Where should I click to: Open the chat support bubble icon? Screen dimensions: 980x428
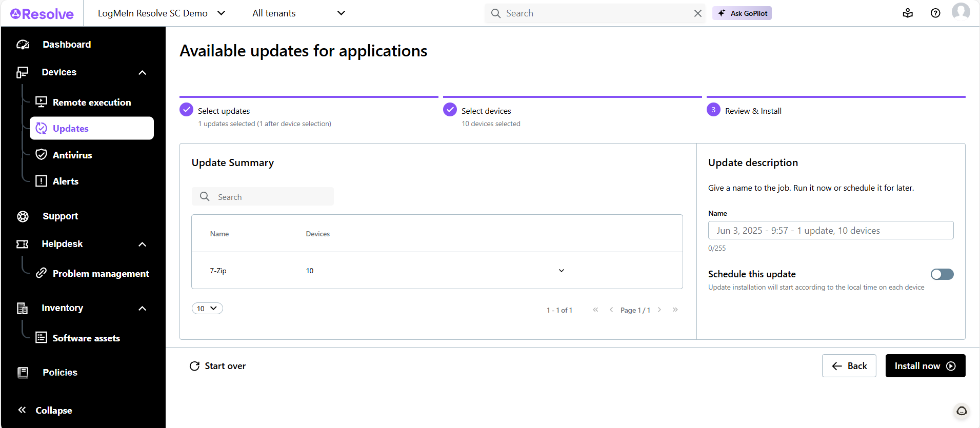(x=962, y=411)
